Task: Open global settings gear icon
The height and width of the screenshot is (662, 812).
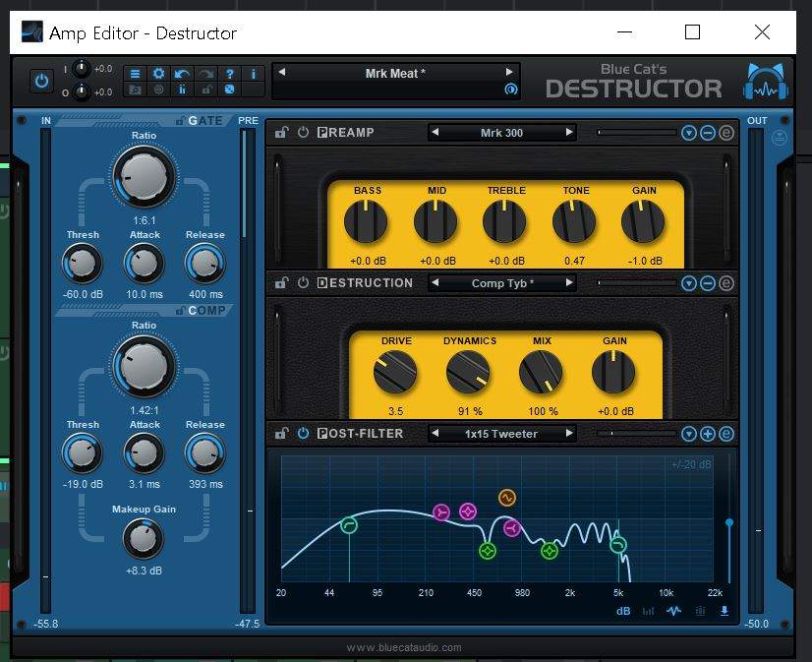Action: 158,74
